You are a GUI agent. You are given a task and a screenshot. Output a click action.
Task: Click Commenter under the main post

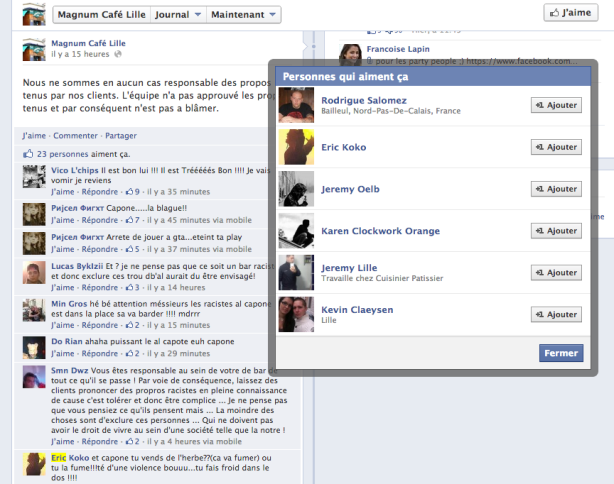tap(75, 135)
